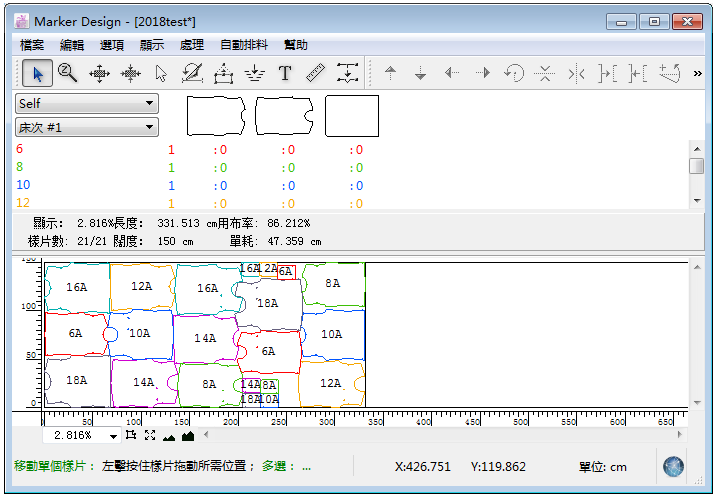Click the fit-to-screen expand arrows icon
Screen dimensions: 715x500
click(150, 435)
